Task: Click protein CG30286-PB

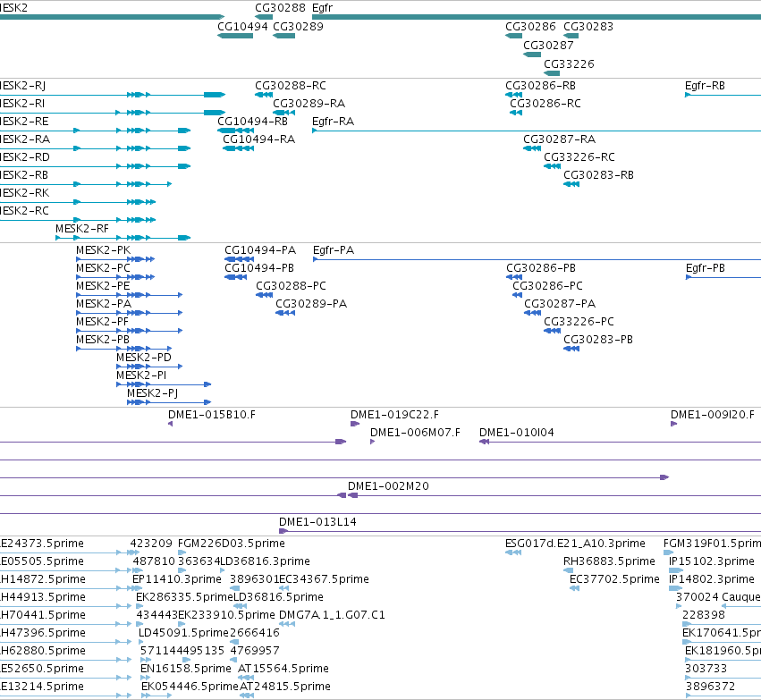Action: coord(541,268)
